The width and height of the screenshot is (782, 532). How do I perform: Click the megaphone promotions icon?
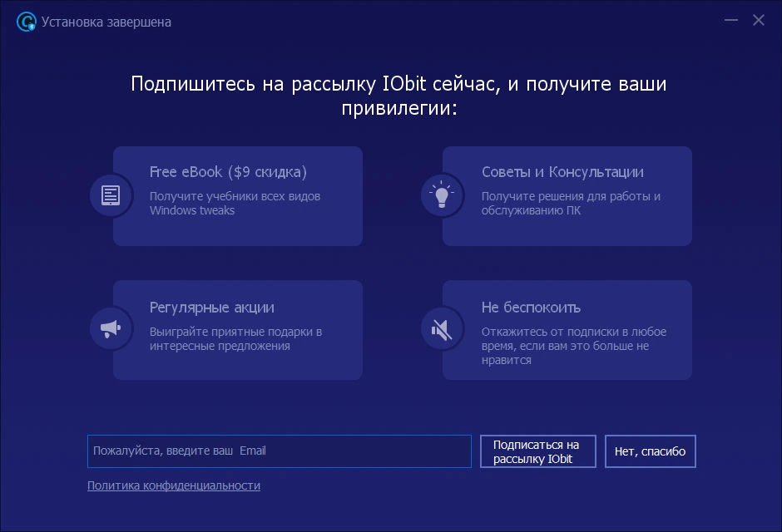tap(111, 329)
